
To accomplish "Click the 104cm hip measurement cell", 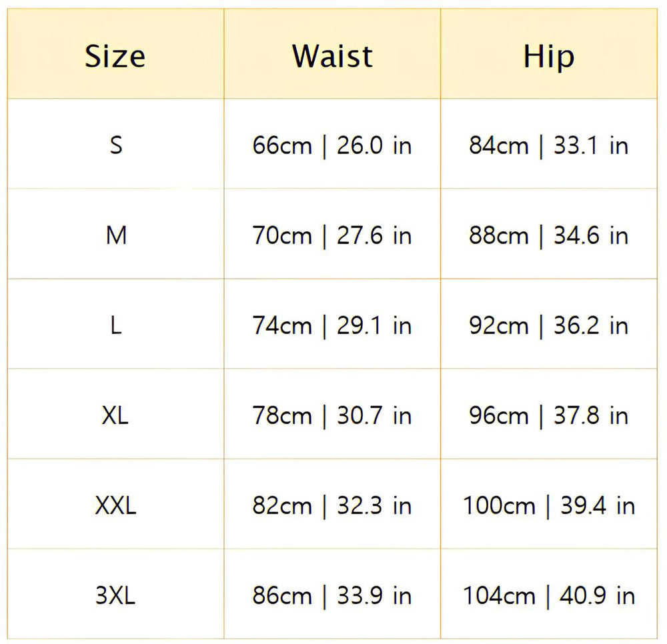I will point(548,595).
